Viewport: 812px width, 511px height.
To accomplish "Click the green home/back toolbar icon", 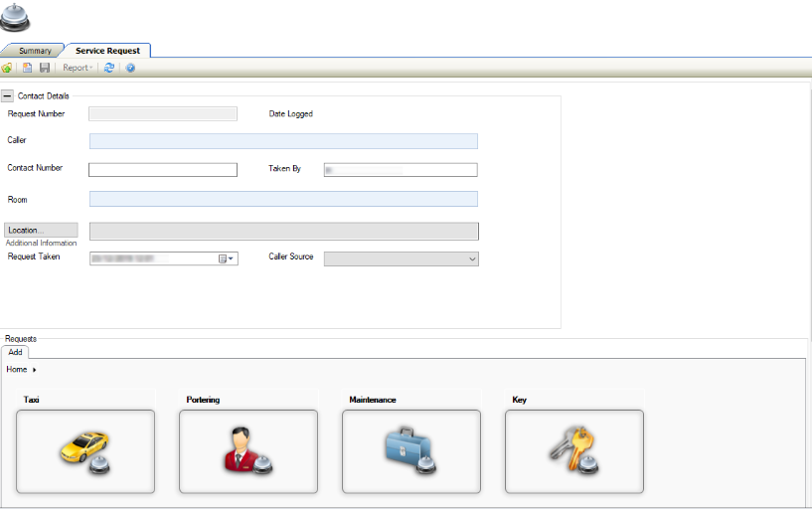I will (7, 68).
